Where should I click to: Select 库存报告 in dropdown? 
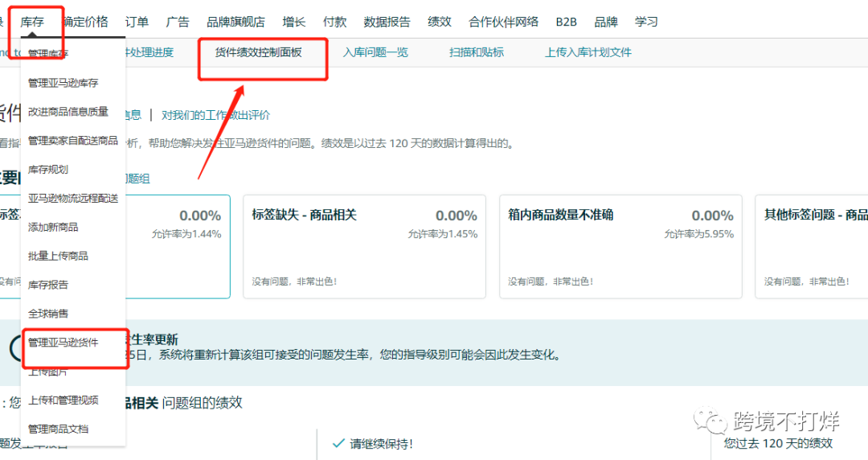point(48,285)
